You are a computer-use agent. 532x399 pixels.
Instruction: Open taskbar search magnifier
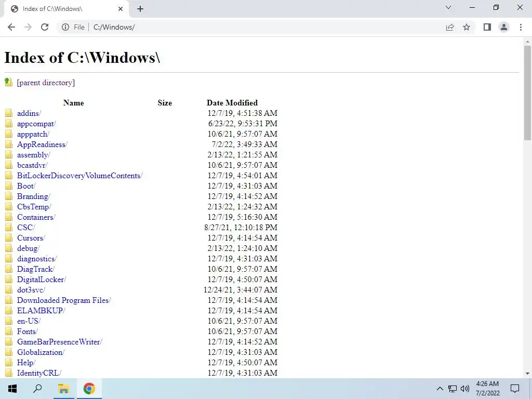click(37, 389)
